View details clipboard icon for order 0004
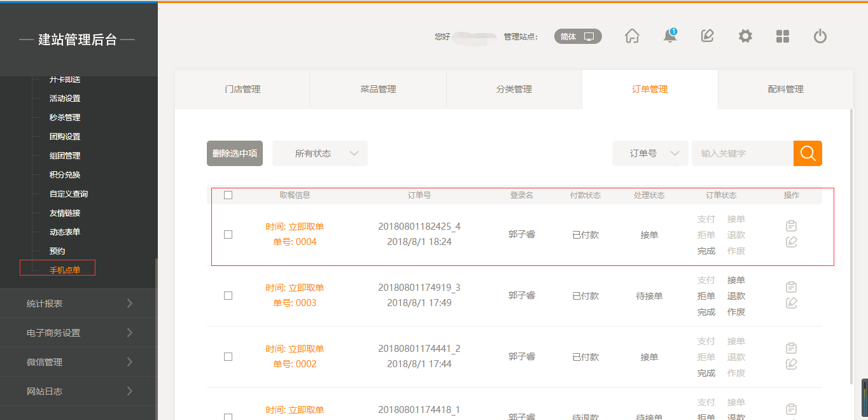This screenshot has height=420, width=868. click(791, 226)
